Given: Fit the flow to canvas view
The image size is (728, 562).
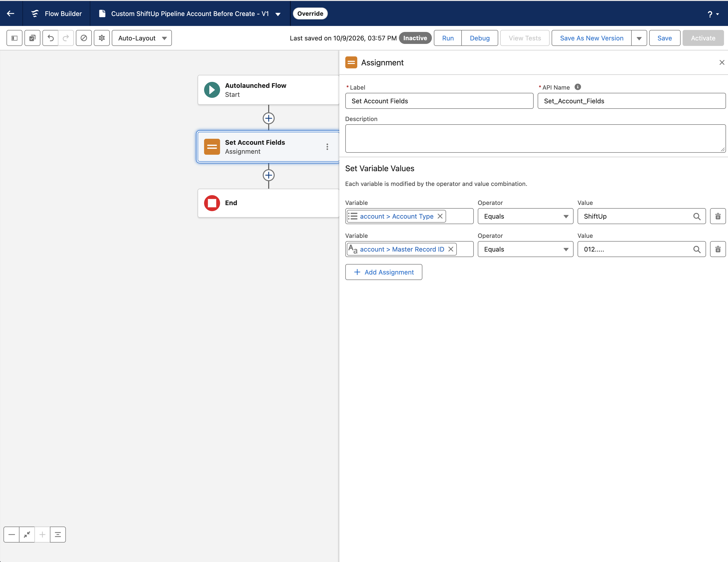Looking at the screenshot, I should click(x=27, y=535).
